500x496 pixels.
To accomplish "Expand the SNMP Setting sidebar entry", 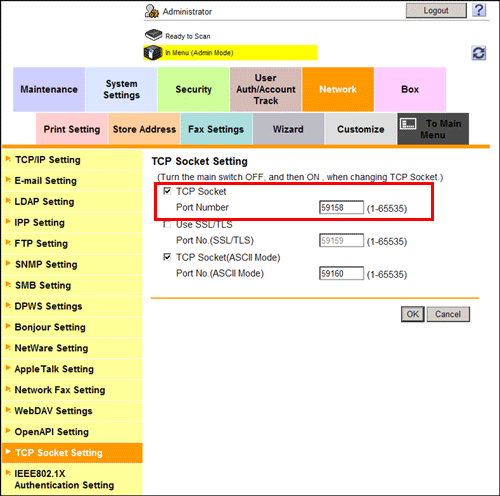I will [x=72, y=265].
